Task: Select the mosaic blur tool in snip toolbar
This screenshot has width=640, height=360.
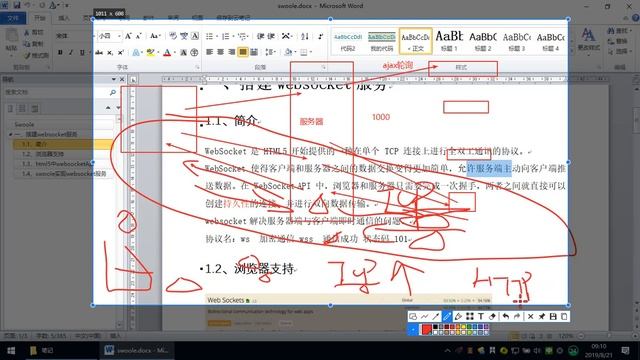Action: pos(470,316)
